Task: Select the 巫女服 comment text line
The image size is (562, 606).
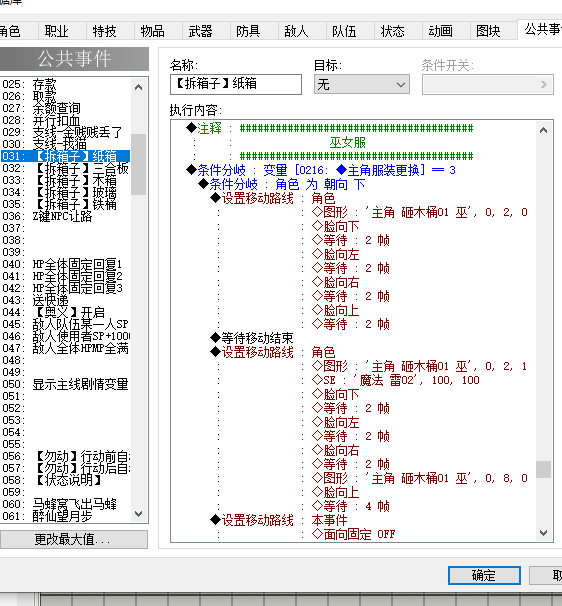Action: point(347,142)
